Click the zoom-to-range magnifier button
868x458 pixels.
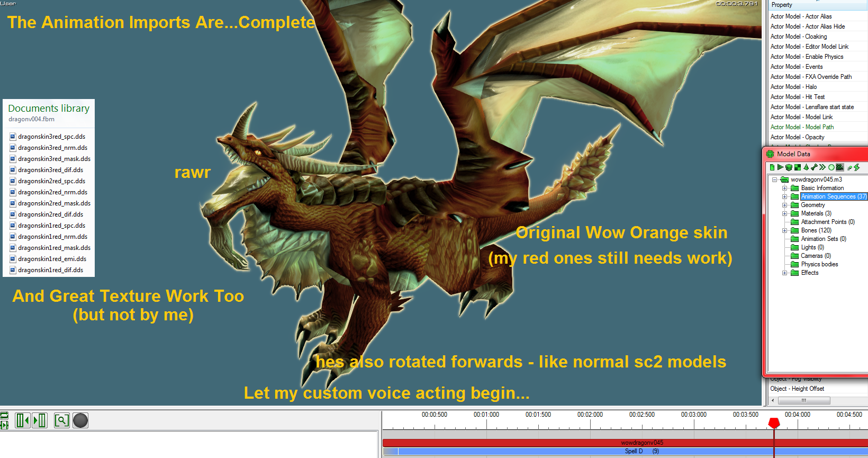[x=62, y=420]
